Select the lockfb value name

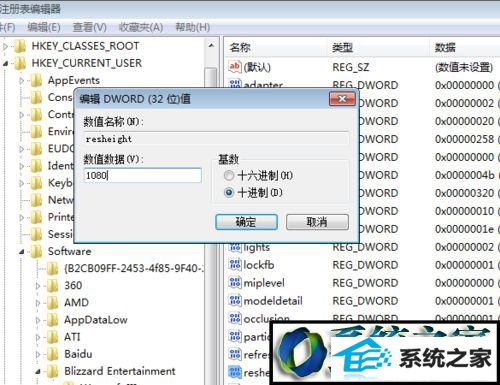click(259, 265)
